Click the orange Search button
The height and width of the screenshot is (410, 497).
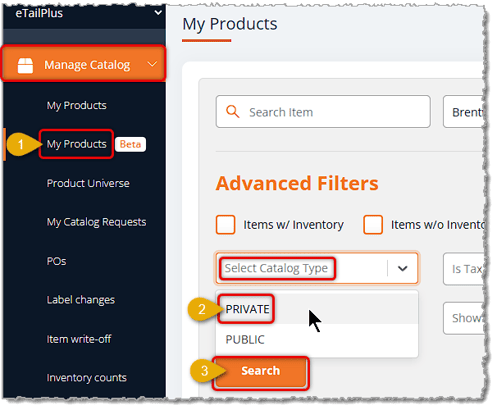pyautogui.click(x=261, y=371)
